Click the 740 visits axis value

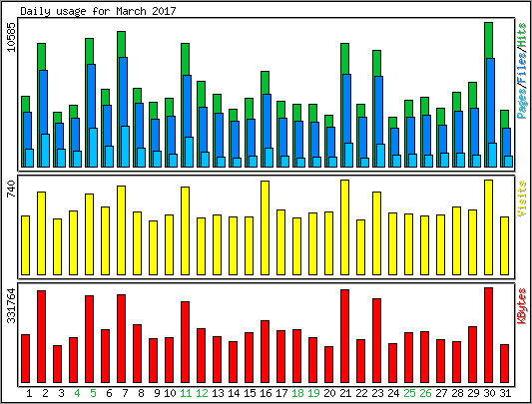[11, 189]
